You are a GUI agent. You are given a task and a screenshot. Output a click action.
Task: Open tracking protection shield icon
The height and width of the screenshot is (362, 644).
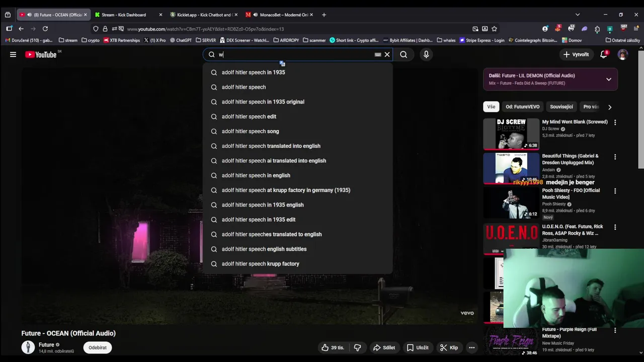pos(96,29)
